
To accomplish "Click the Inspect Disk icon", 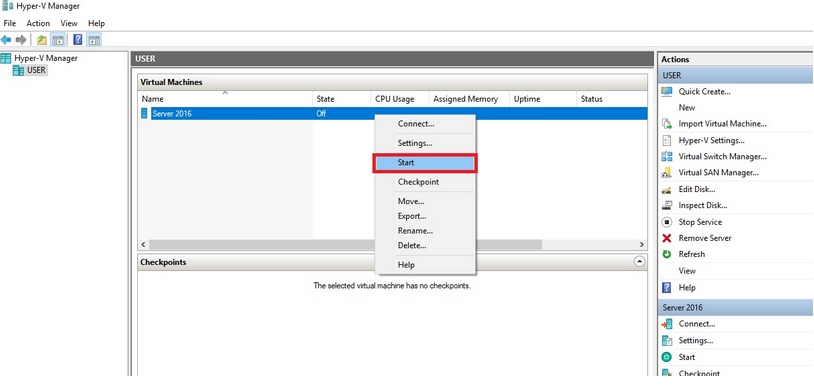I will [x=667, y=205].
